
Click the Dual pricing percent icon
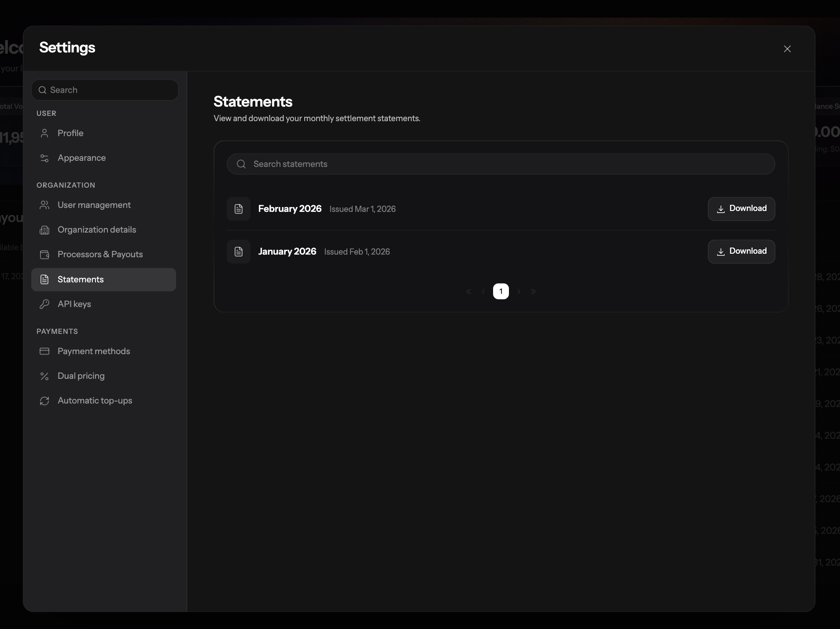point(44,376)
